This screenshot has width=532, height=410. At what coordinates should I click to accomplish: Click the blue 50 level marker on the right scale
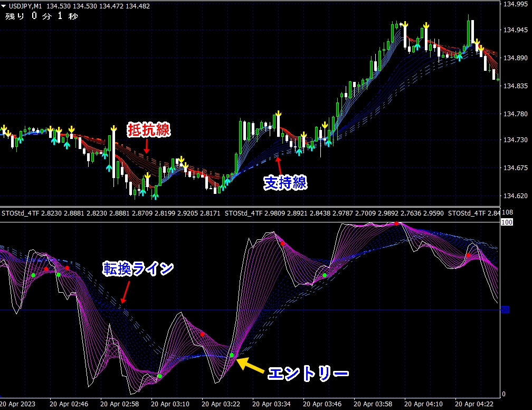[x=505, y=310]
